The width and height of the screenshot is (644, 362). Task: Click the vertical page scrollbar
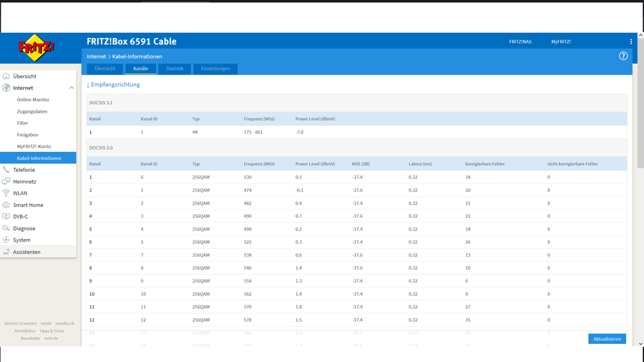pyautogui.click(x=640, y=102)
